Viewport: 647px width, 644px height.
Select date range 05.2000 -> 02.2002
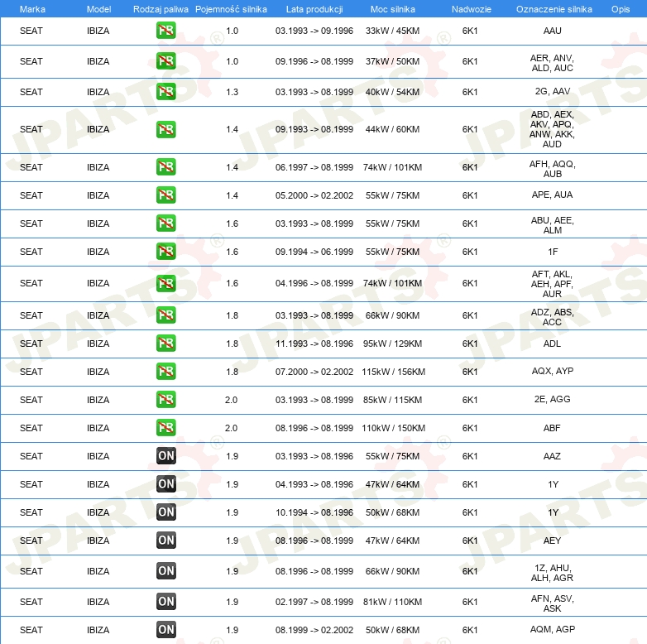coord(314,195)
